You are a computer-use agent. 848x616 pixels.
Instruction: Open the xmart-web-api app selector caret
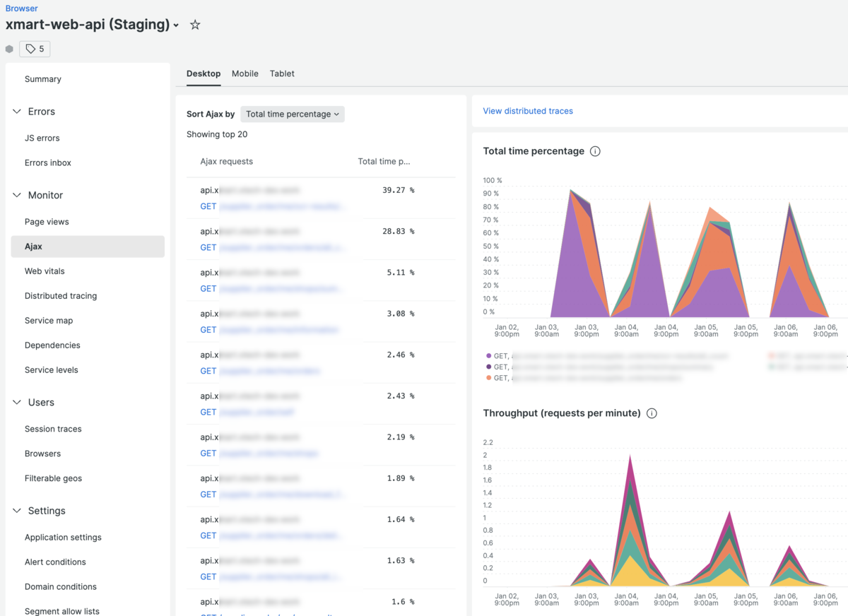176,25
